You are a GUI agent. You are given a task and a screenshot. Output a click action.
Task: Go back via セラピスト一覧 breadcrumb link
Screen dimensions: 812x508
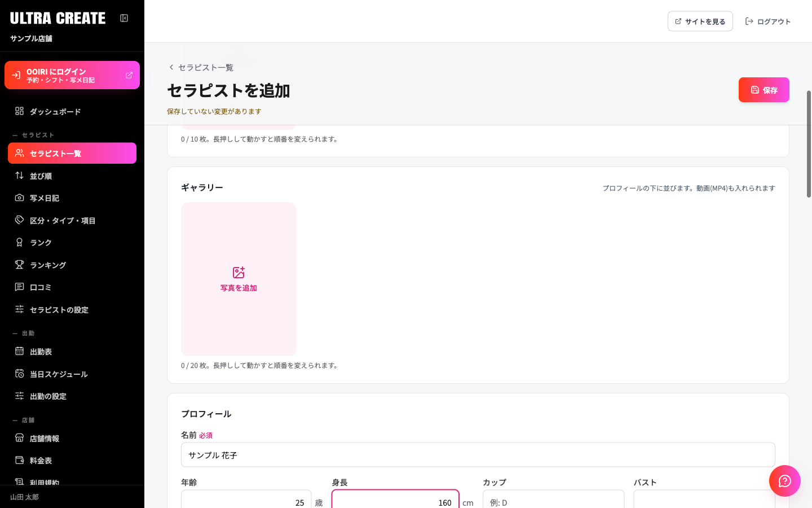click(x=201, y=67)
